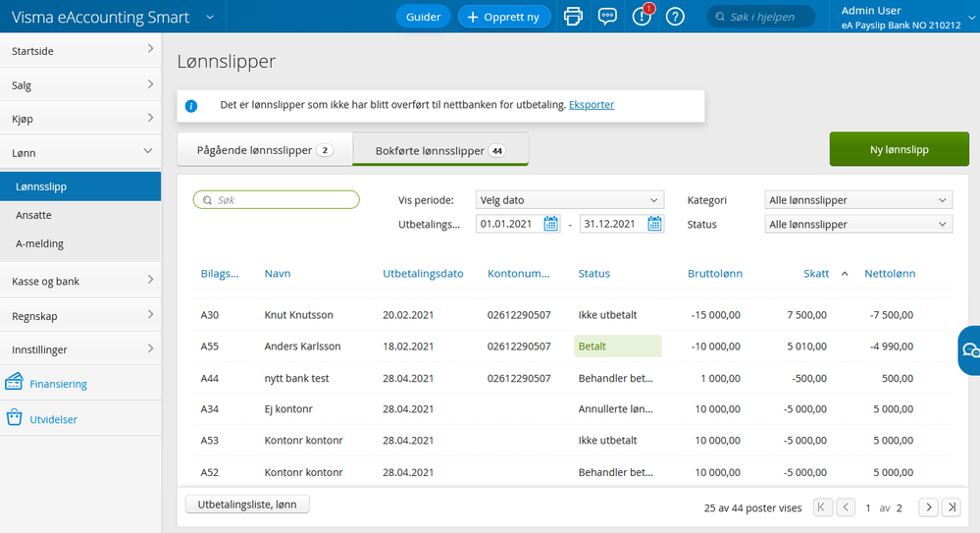Switch to Bokførte lønnsslipper tab
Image resolution: width=980 pixels, height=533 pixels.
pos(440,150)
